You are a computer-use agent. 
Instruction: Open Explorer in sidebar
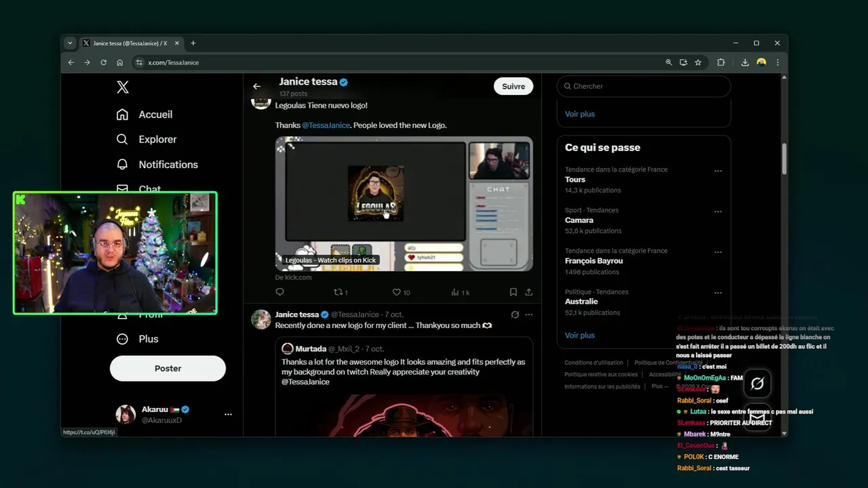coord(146,139)
